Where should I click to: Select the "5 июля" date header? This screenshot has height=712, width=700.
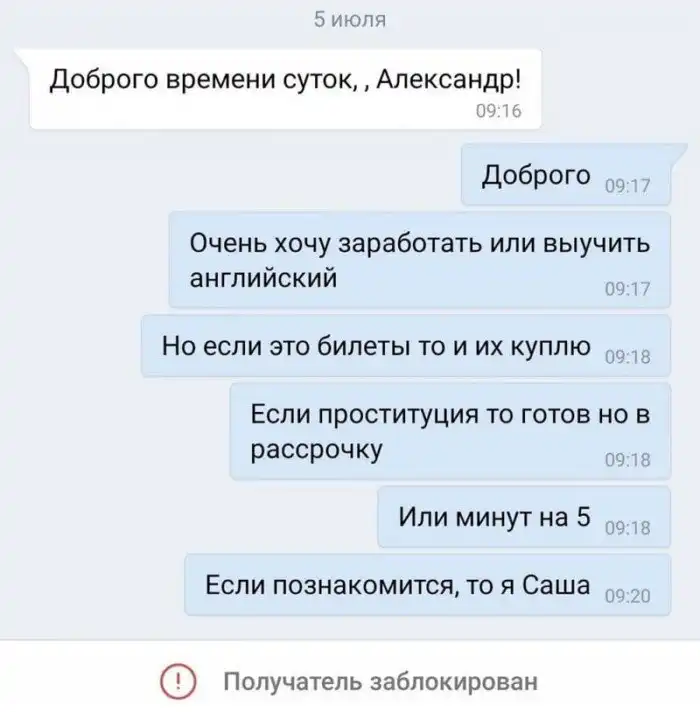tap(350, 20)
